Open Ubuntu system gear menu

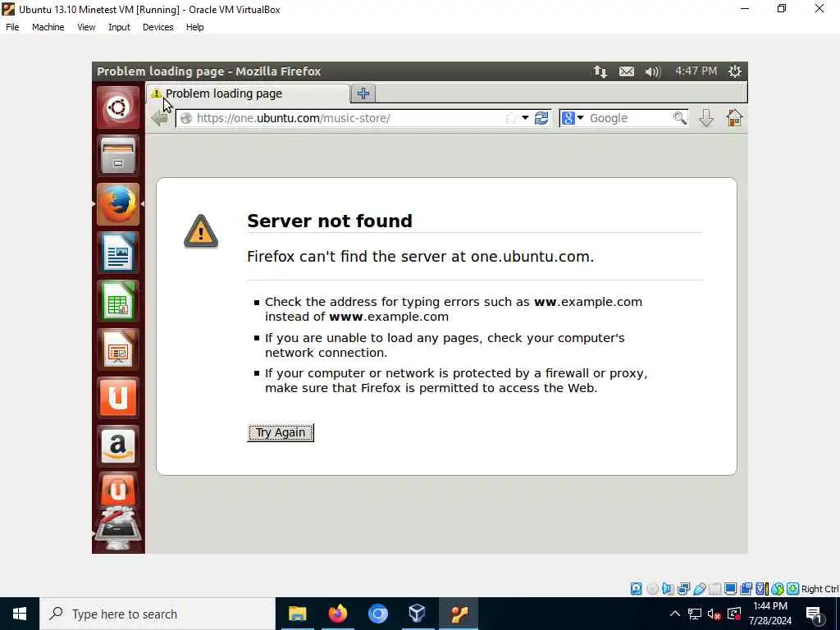pyautogui.click(x=735, y=71)
